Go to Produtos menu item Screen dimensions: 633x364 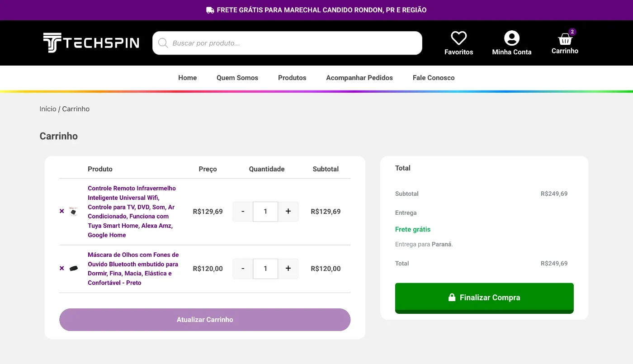click(x=292, y=78)
